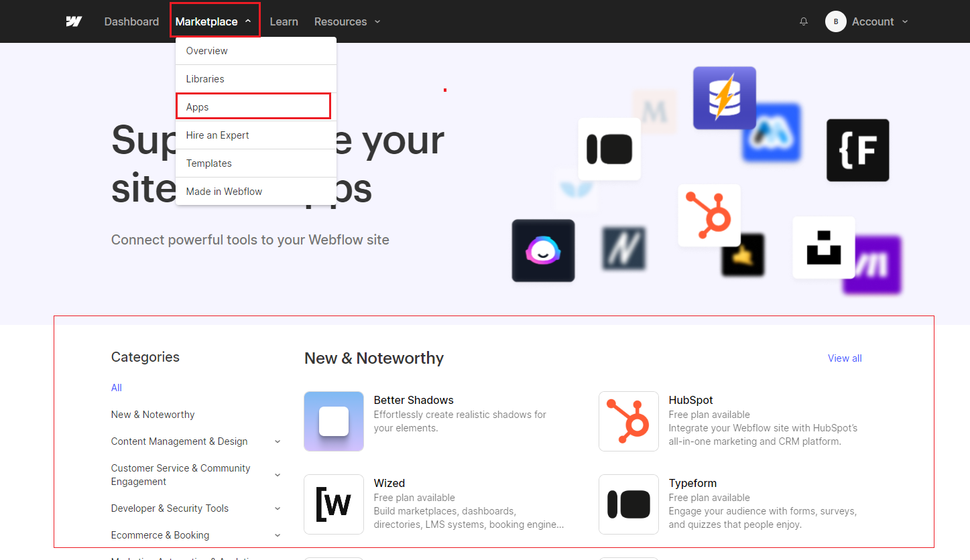Click the account avatar icon
Viewport: 970px width, 560px height.
[x=836, y=21]
